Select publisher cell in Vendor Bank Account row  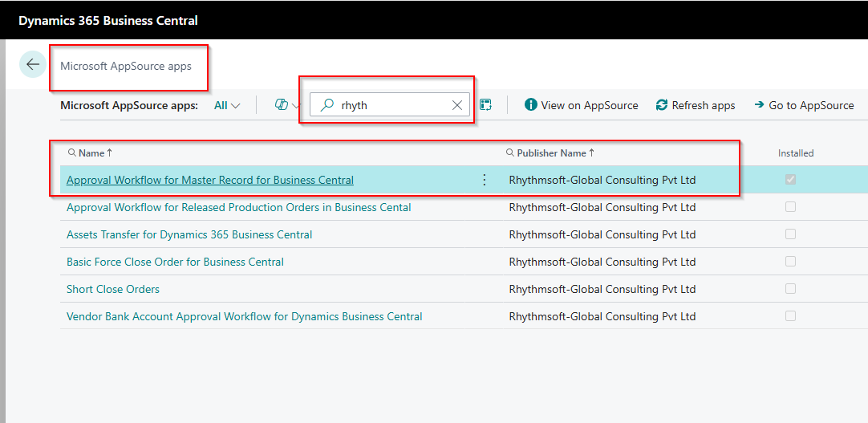602,317
